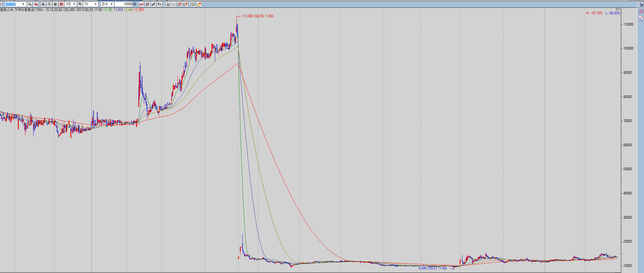Switch to 월 (monthly) chart period
Screen dimensions: 644x273
55,4
